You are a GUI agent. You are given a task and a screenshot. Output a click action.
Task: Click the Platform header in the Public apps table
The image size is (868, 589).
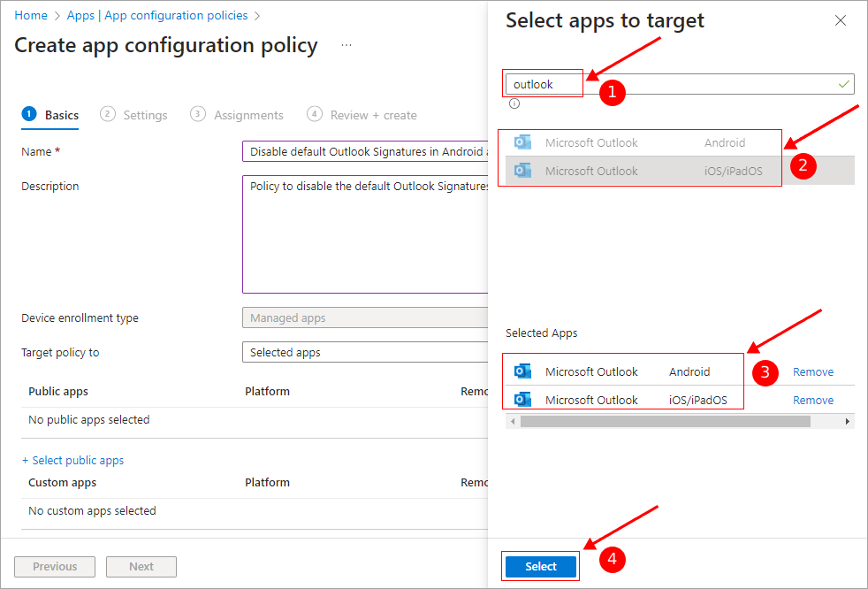(267, 391)
